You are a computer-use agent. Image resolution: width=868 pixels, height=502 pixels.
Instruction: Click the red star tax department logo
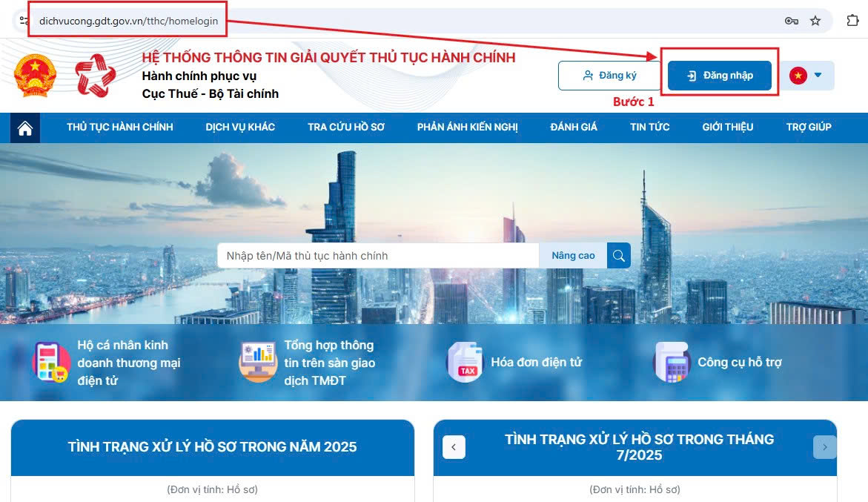[x=96, y=76]
